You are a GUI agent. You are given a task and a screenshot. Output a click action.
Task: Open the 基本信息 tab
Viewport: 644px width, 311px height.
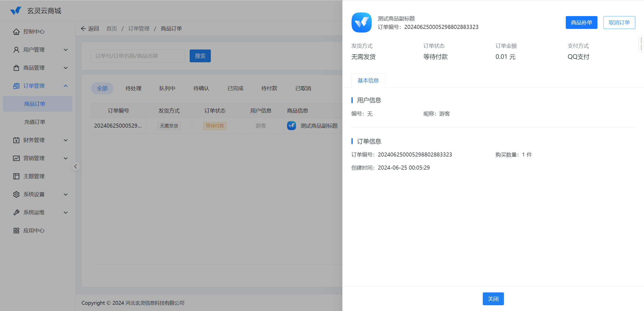368,81
